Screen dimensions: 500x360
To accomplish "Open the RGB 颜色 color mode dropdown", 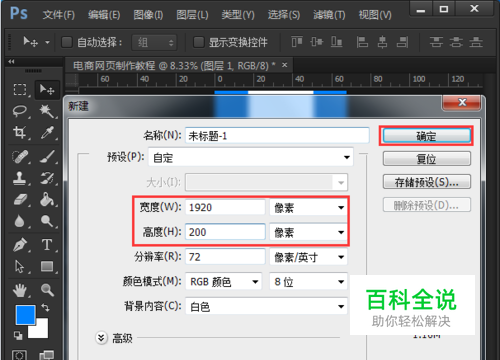I will pyautogui.click(x=223, y=282).
